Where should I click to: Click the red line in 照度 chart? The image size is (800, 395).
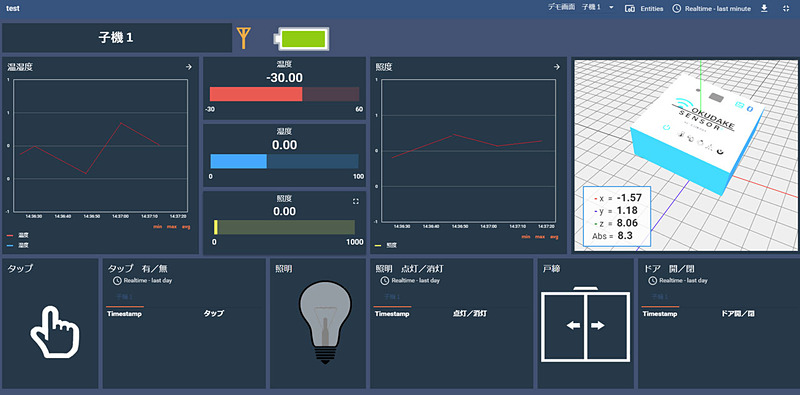(x=466, y=145)
